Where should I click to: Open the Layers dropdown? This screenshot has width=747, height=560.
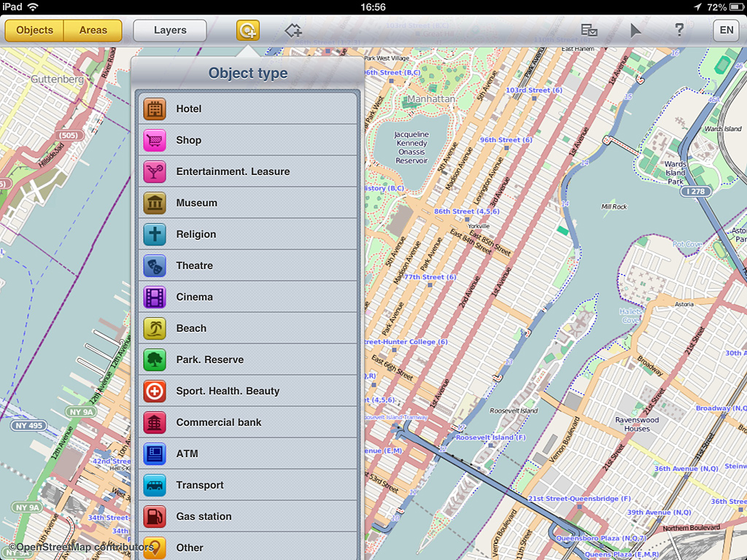[170, 31]
